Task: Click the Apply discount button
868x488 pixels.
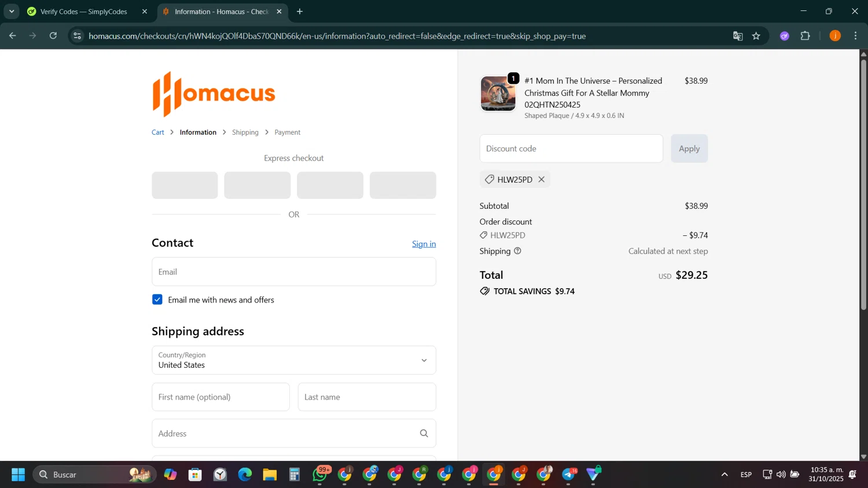Action: [689, 149]
